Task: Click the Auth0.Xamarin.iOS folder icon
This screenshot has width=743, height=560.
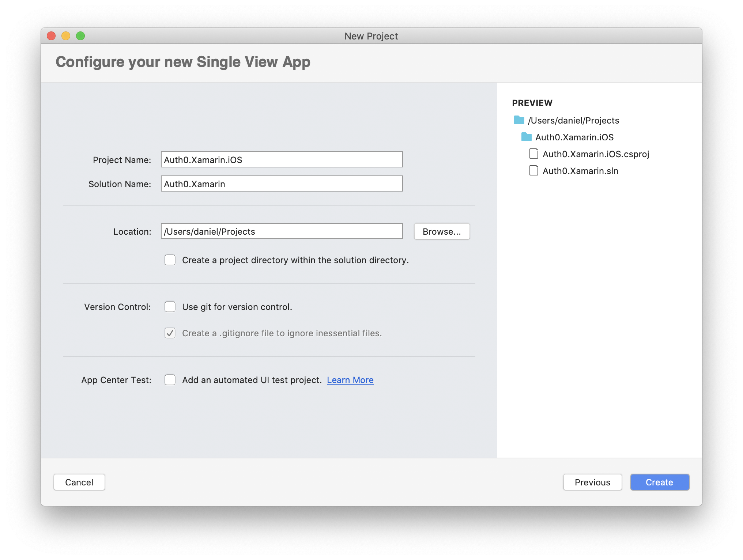Action: click(525, 136)
